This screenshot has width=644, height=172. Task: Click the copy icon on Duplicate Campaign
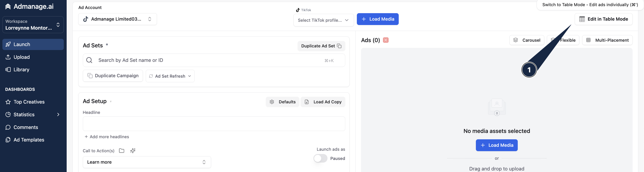[90, 76]
